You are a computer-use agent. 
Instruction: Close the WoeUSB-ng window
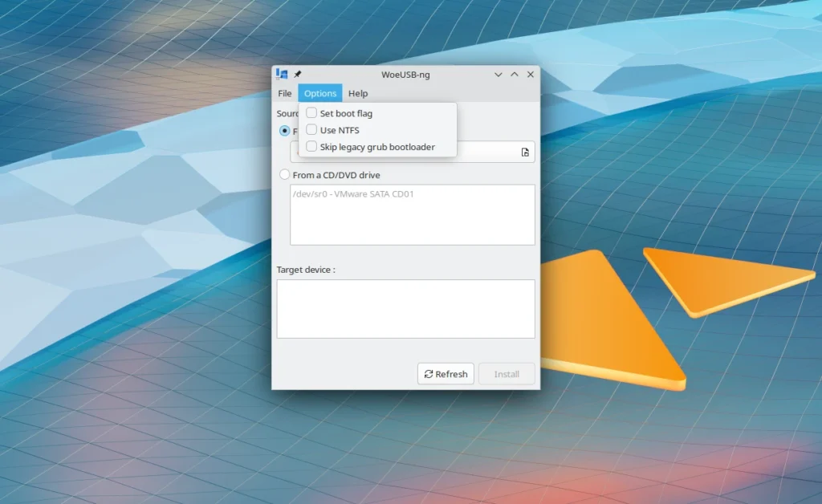531,74
